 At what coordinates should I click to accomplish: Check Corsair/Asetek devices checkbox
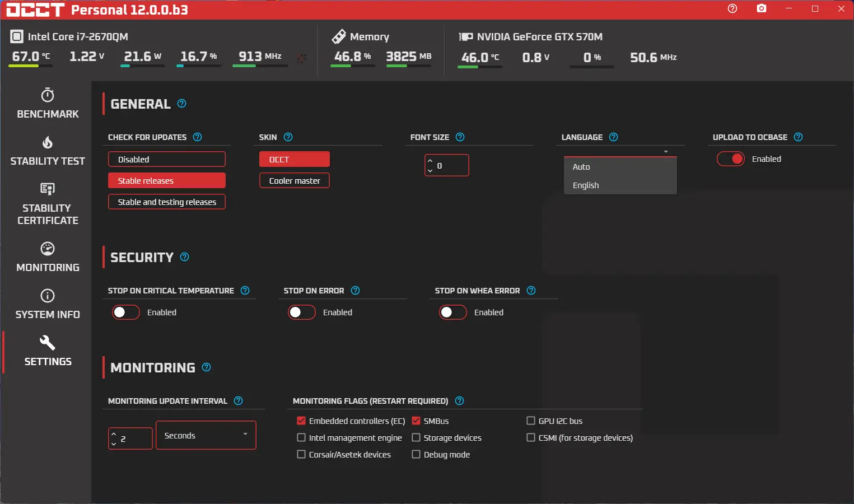301,454
